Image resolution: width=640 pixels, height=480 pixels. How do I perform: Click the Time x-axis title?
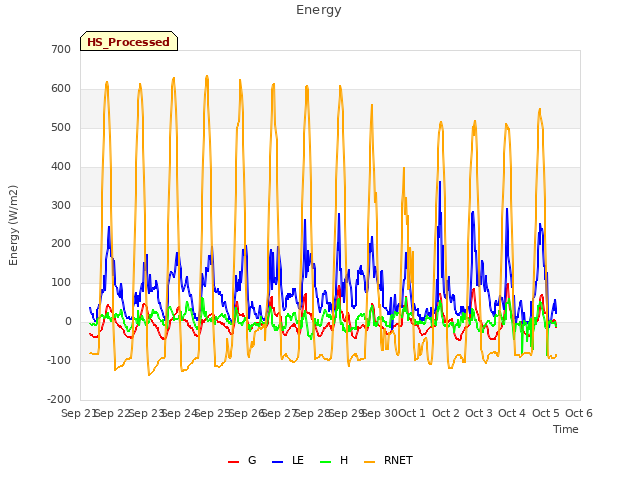coord(566,429)
